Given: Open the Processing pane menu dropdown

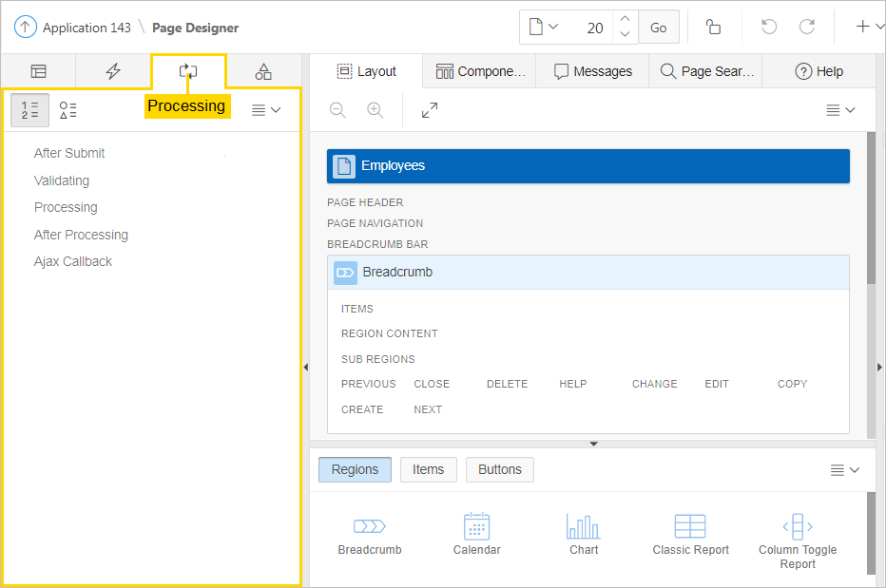Looking at the screenshot, I should (266, 110).
